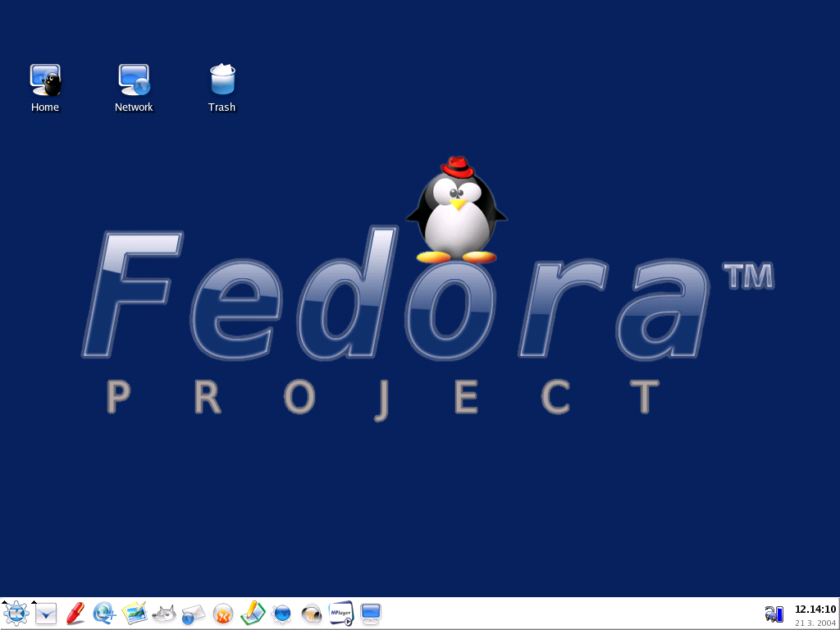Viewport: 840px width, 630px height.
Task: Launch the red pen application
Action: [x=75, y=614]
